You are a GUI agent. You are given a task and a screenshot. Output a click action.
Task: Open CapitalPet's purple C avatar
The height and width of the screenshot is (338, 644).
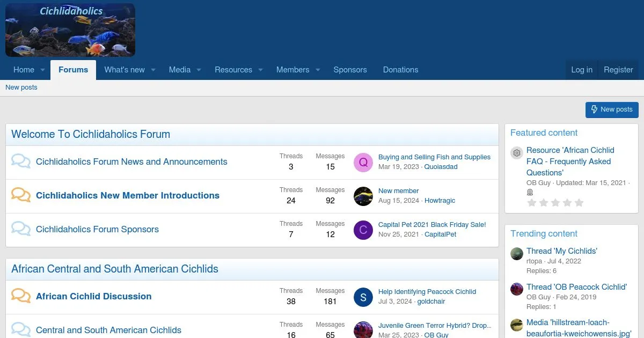(363, 230)
